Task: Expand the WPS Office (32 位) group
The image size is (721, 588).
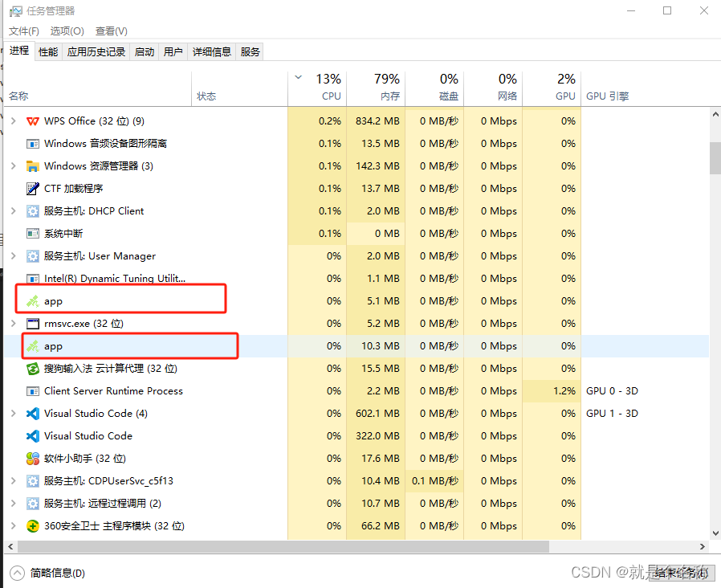Action: coord(14,121)
